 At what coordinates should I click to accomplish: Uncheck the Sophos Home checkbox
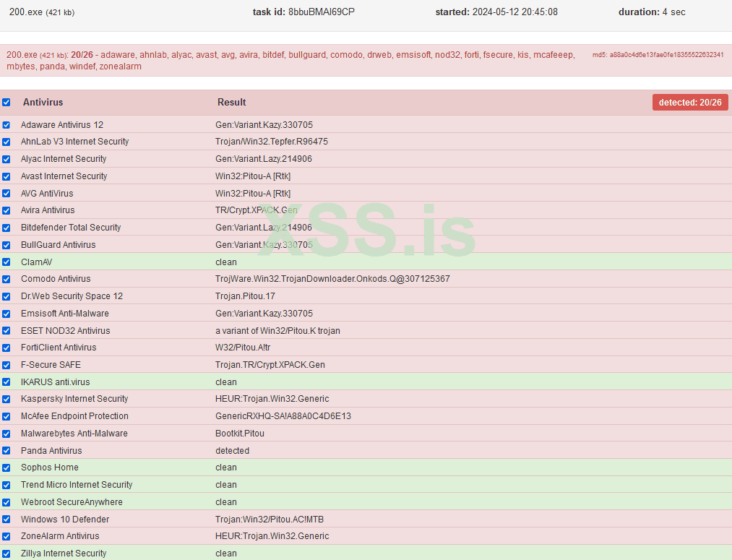click(x=6, y=468)
